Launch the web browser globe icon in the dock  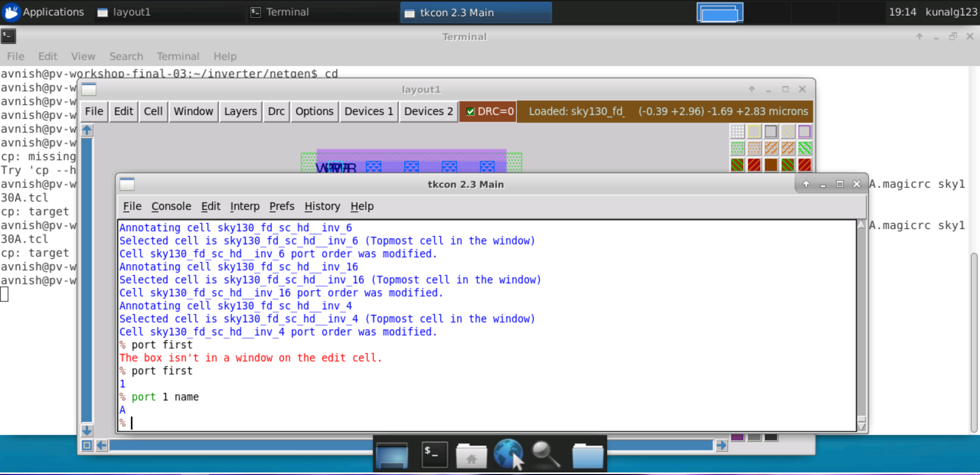pyautogui.click(x=508, y=453)
